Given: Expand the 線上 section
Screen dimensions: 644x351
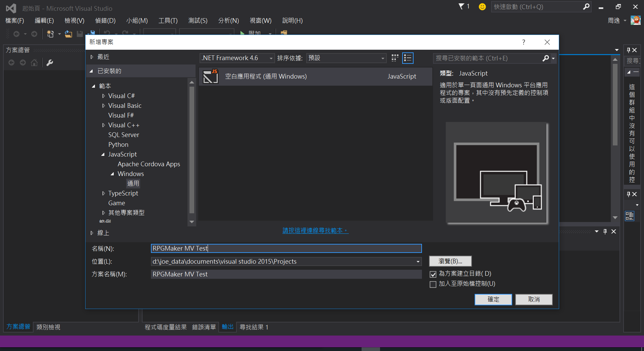Looking at the screenshot, I should point(92,233).
